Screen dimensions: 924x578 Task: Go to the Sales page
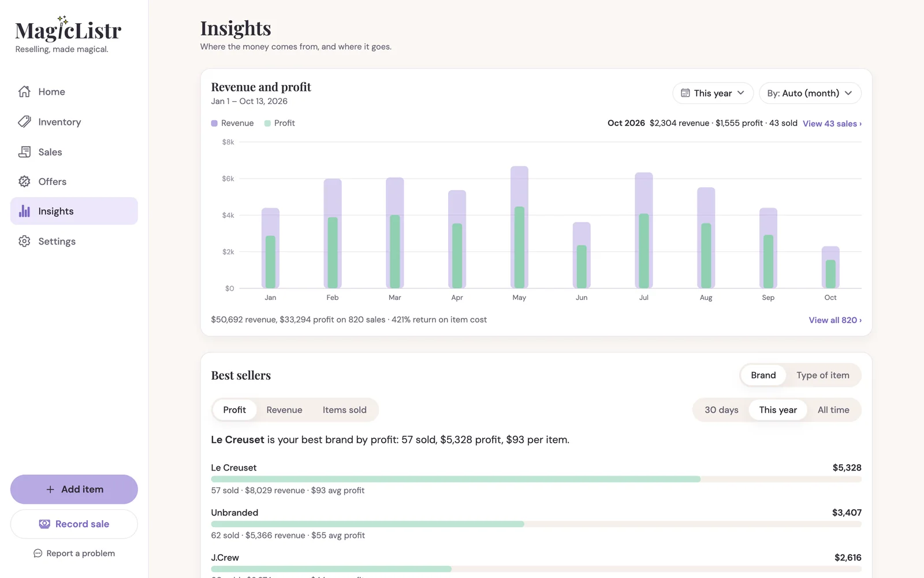(74, 152)
